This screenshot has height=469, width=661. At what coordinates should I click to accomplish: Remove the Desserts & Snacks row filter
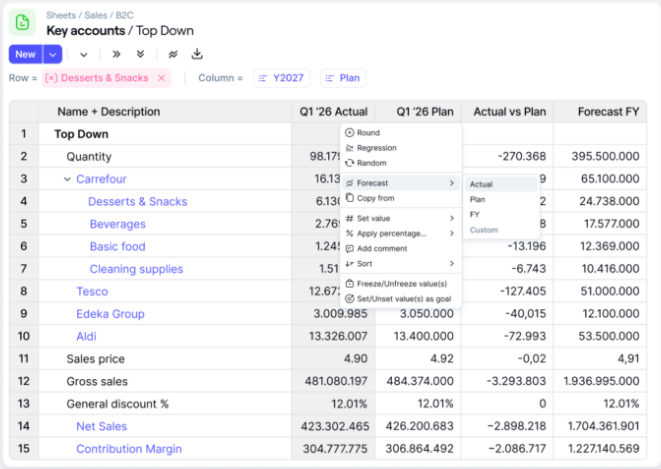(x=161, y=78)
